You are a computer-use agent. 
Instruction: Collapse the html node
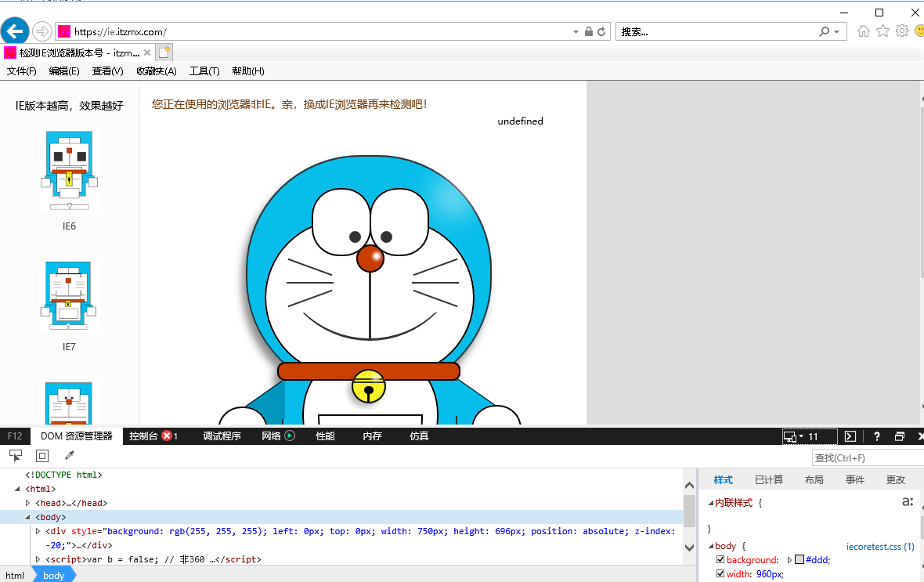coord(17,489)
